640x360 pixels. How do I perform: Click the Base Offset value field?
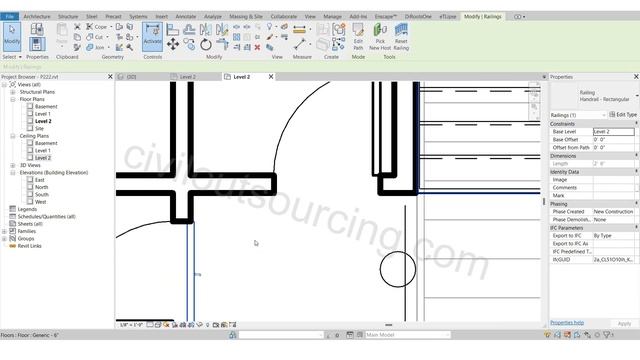(613, 140)
